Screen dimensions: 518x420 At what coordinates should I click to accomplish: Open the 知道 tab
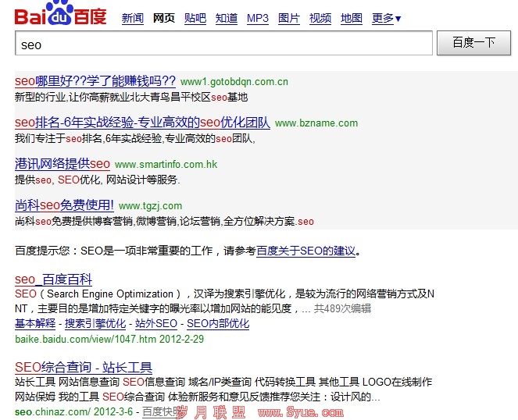(x=227, y=19)
